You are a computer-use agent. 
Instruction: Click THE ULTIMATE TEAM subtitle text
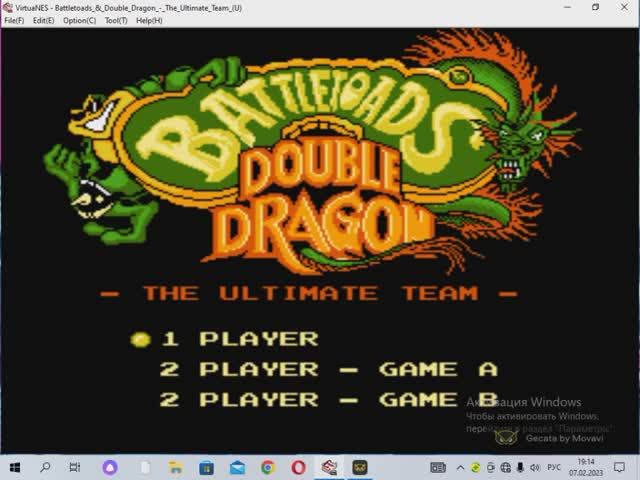pos(309,293)
